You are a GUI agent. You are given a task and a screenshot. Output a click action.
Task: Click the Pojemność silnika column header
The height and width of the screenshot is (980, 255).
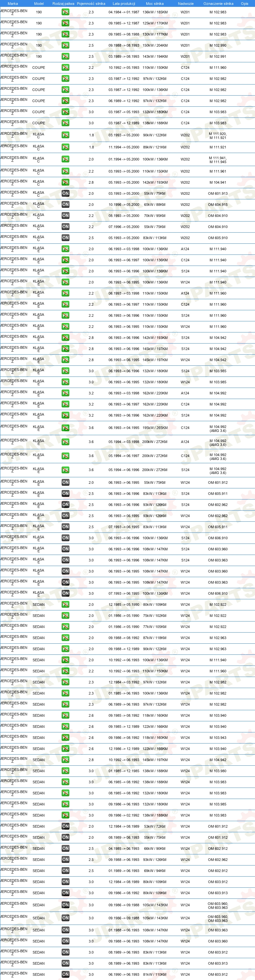click(91, 3)
